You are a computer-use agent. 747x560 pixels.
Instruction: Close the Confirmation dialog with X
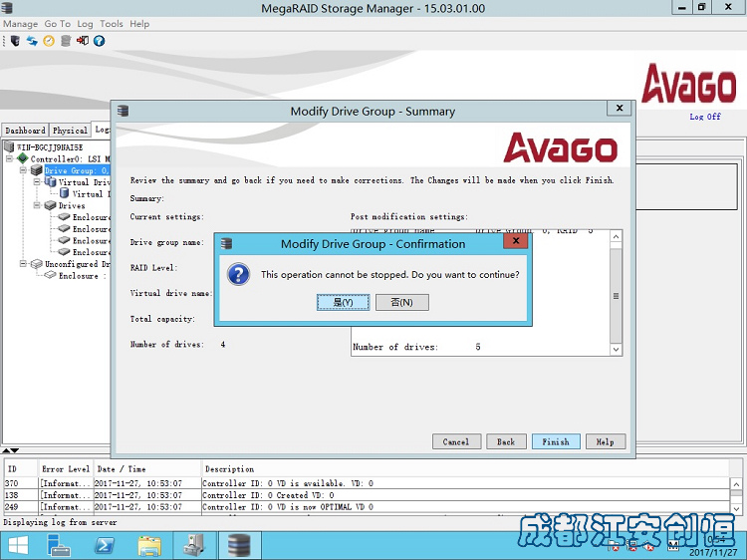[x=516, y=241]
